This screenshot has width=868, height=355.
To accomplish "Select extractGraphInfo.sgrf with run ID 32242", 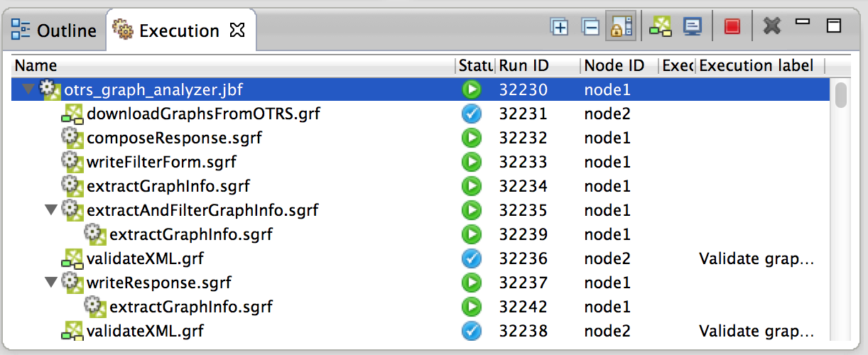I will [x=191, y=307].
